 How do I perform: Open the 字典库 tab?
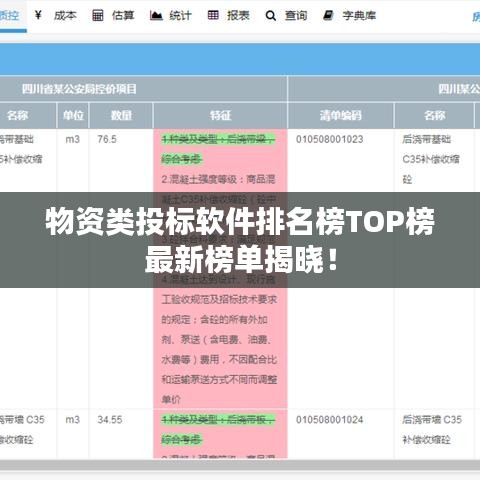click(359, 15)
